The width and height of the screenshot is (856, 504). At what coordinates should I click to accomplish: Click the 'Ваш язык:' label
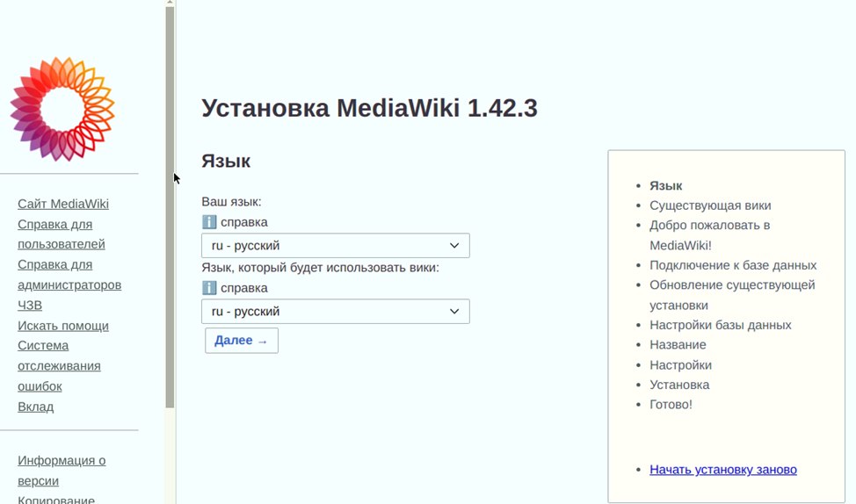pyautogui.click(x=231, y=202)
